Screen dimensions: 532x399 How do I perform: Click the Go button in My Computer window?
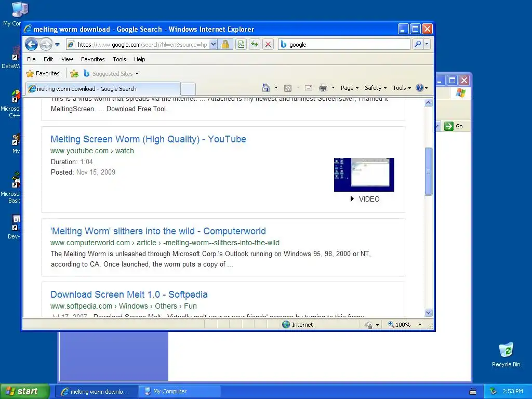coord(453,126)
